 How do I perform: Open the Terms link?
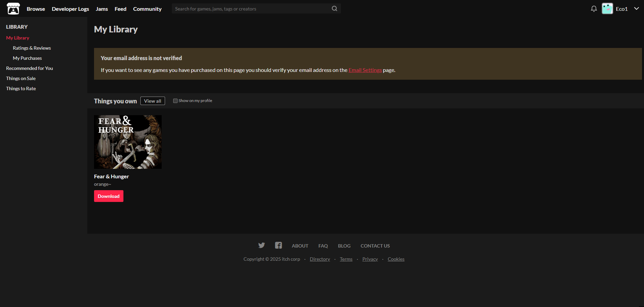346,259
